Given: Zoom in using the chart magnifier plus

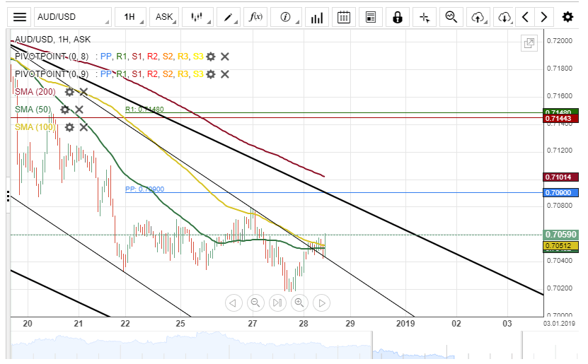Looking at the screenshot, I should pos(299,303).
